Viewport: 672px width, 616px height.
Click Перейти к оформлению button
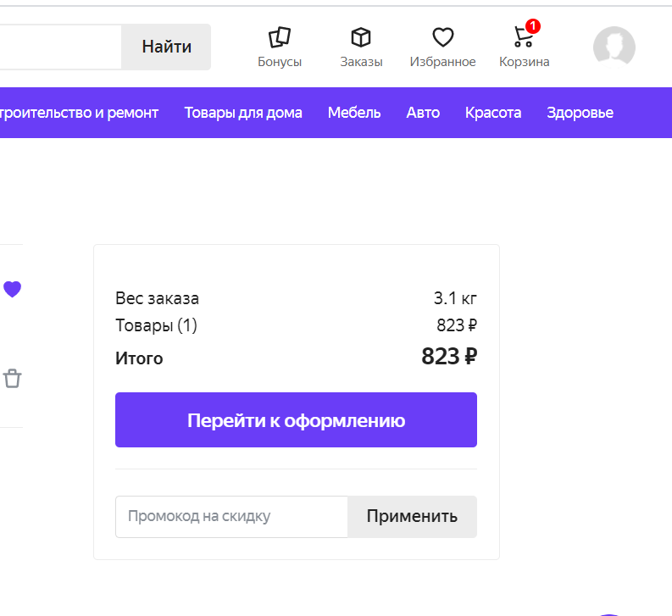(296, 419)
